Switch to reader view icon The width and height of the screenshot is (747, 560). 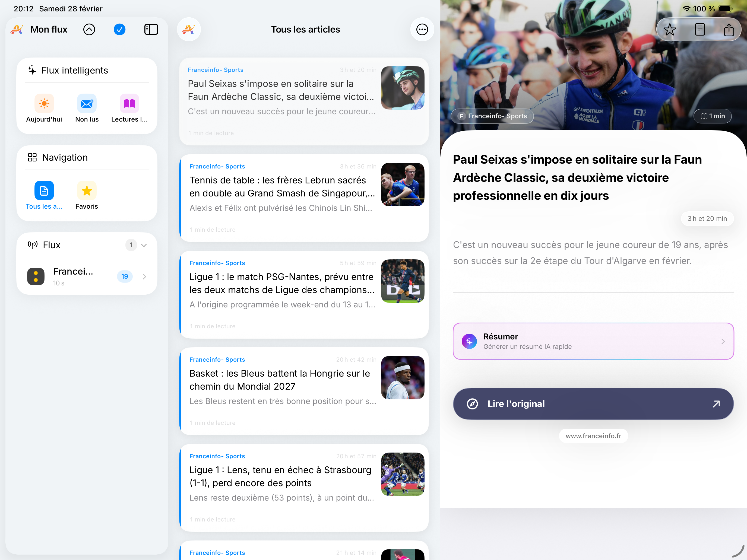pos(700,30)
